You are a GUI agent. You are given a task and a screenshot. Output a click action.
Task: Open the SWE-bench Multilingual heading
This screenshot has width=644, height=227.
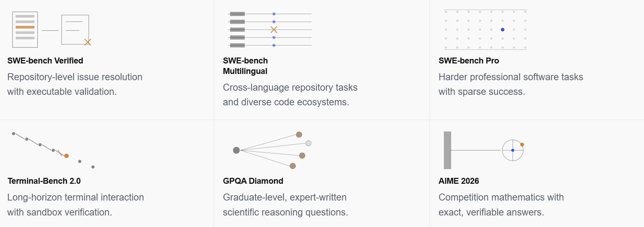pos(245,66)
